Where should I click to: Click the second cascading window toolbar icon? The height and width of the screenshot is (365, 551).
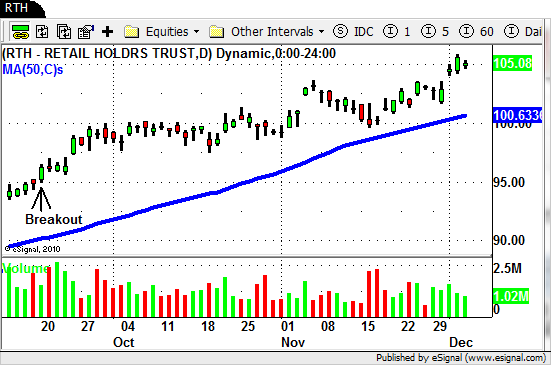coord(64,32)
